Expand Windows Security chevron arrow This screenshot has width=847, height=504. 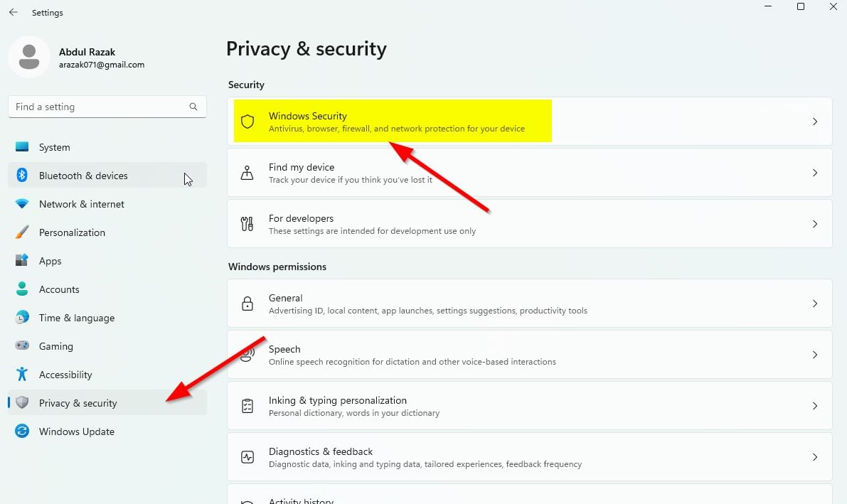pyautogui.click(x=815, y=122)
